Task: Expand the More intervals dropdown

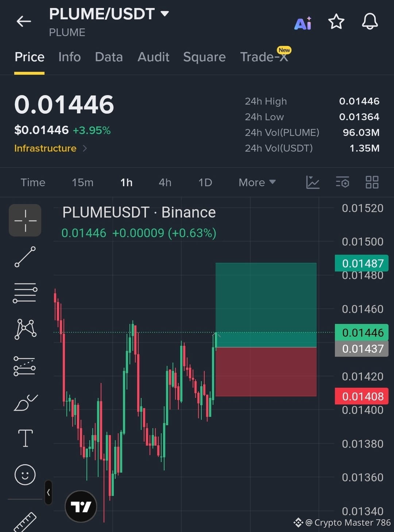Action: click(257, 182)
